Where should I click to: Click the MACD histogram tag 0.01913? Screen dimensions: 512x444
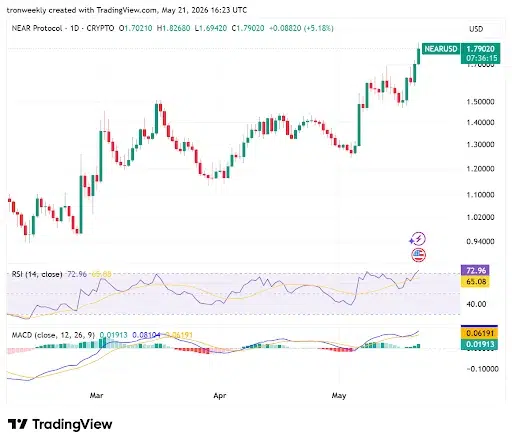coord(480,344)
